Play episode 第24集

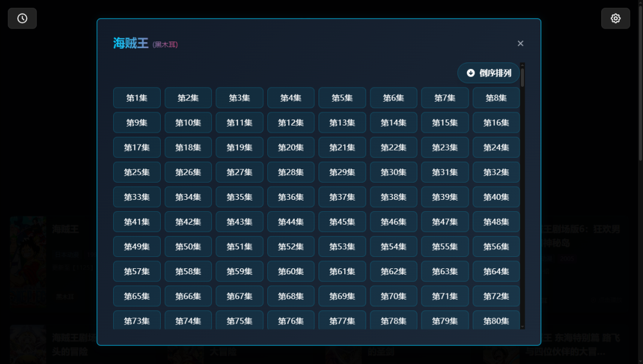(x=496, y=148)
